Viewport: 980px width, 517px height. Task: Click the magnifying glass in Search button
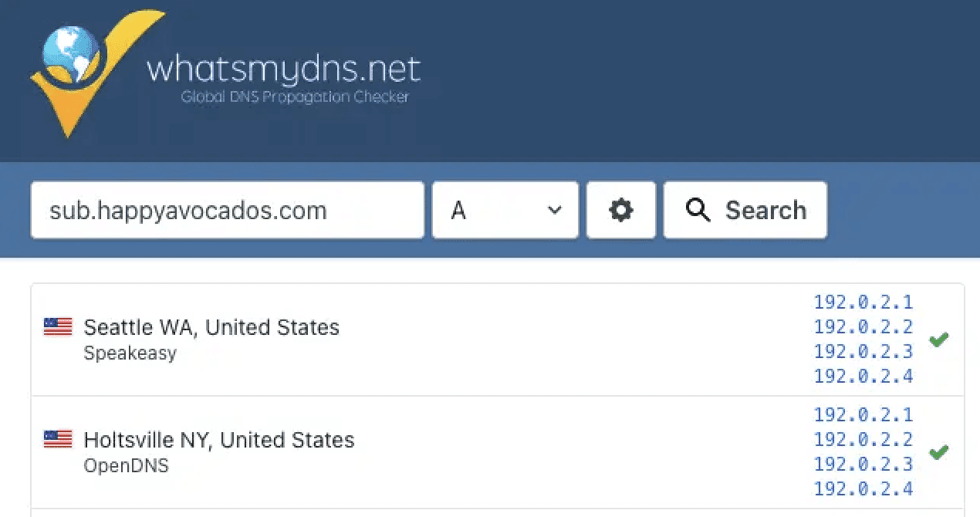click(x=698, y=210)
